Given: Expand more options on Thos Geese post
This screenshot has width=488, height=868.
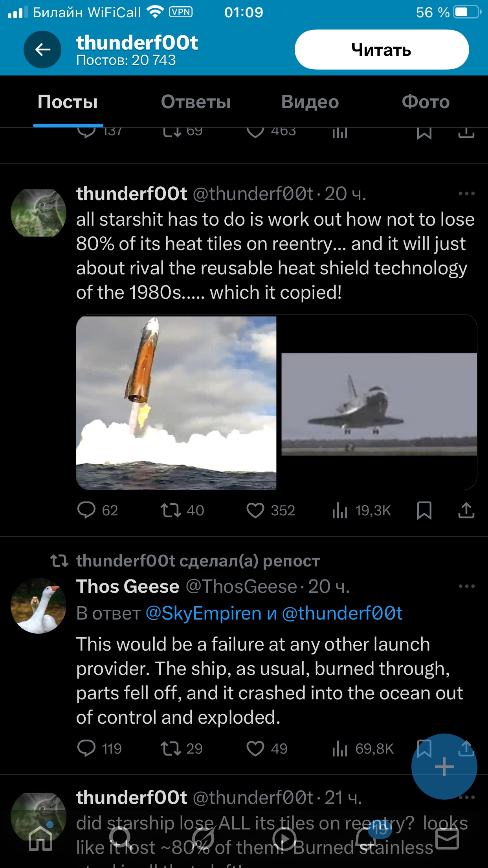Looking at the screenshot, I should click(x=466, y=586).
